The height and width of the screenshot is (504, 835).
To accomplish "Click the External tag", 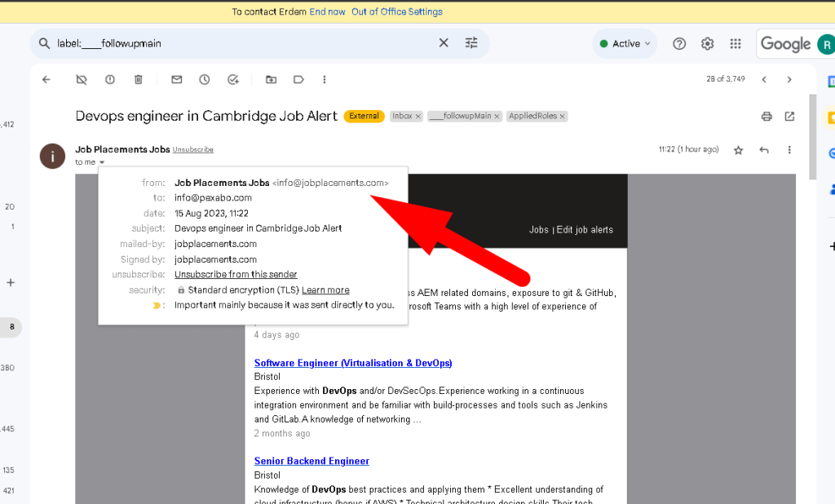I will 364,116.
